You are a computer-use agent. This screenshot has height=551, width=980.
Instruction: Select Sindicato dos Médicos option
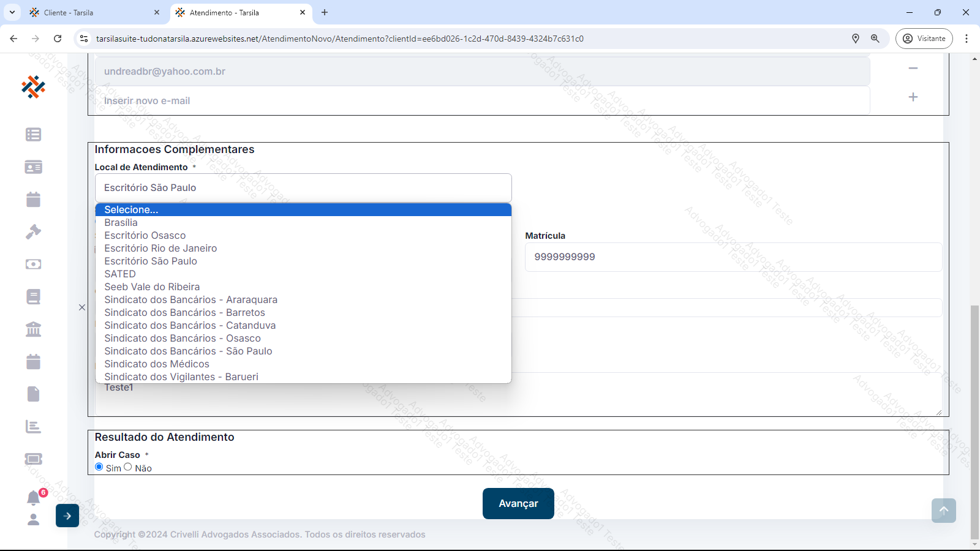tap(157, 364)
